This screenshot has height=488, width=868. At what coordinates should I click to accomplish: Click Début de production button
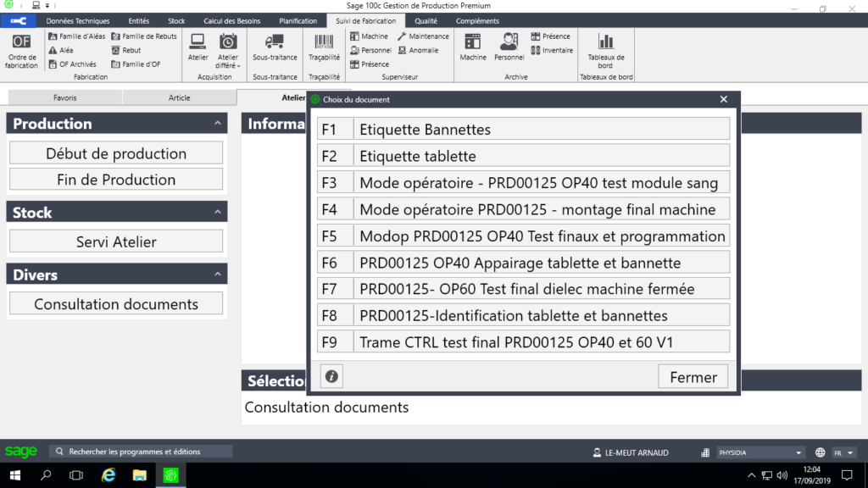(x=116, y=153)
